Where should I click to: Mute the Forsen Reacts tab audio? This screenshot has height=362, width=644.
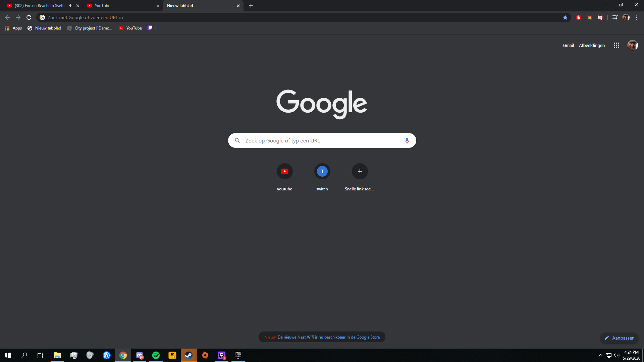(70, 6)
